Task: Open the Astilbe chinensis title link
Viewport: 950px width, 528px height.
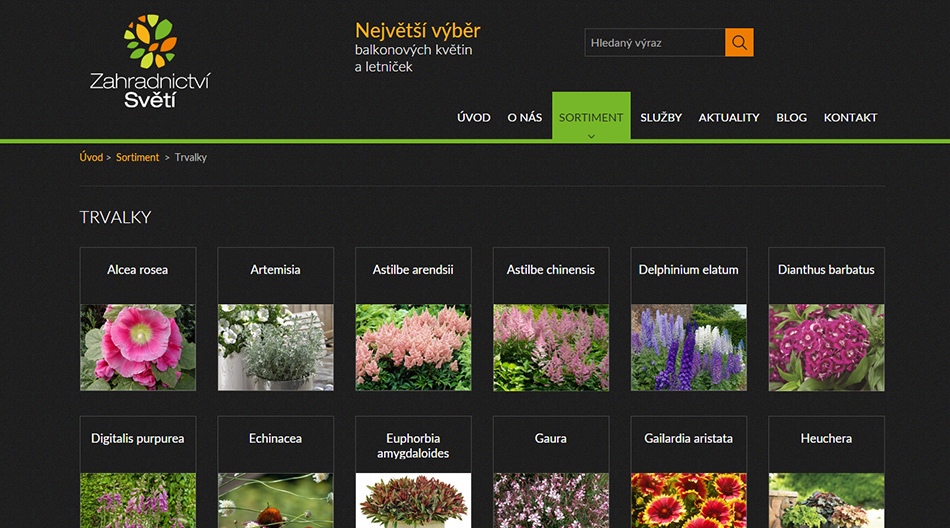Action: coord(551,270)
